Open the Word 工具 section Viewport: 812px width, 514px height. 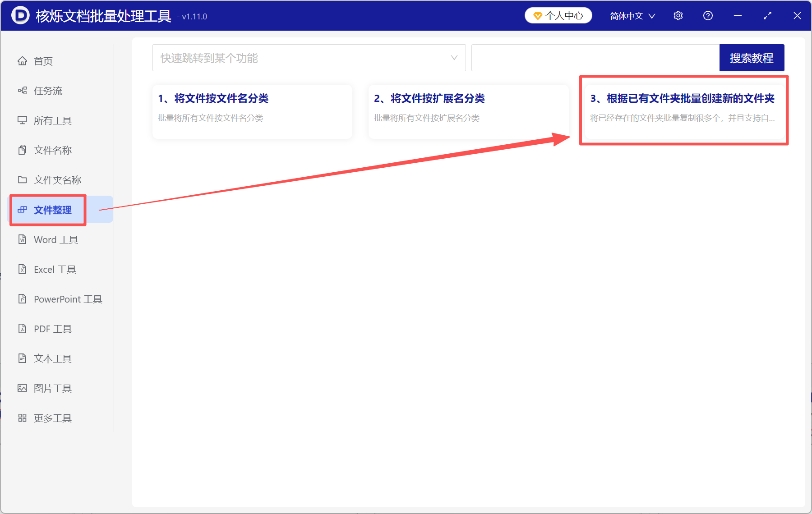[55, 239]
